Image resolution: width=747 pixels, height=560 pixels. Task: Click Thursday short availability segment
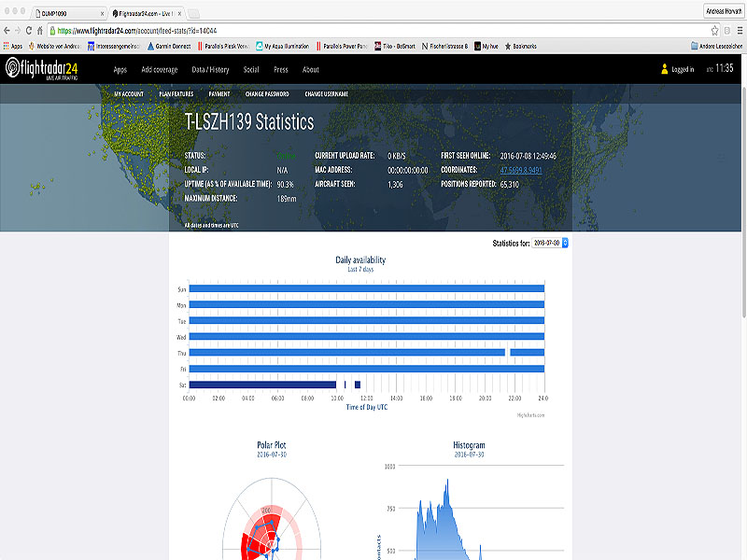pyautogui.click(x=527, y=353)
